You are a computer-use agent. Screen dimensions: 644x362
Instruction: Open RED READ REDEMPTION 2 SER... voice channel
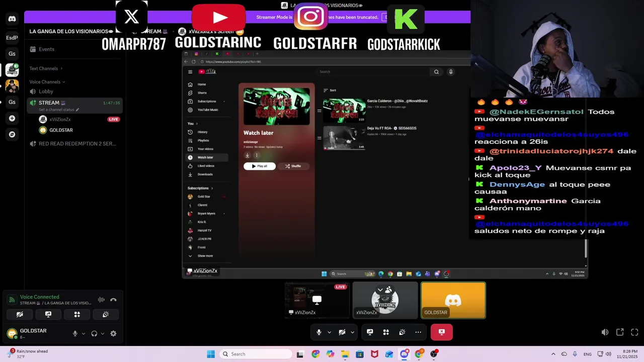click(x=74, y=144)
